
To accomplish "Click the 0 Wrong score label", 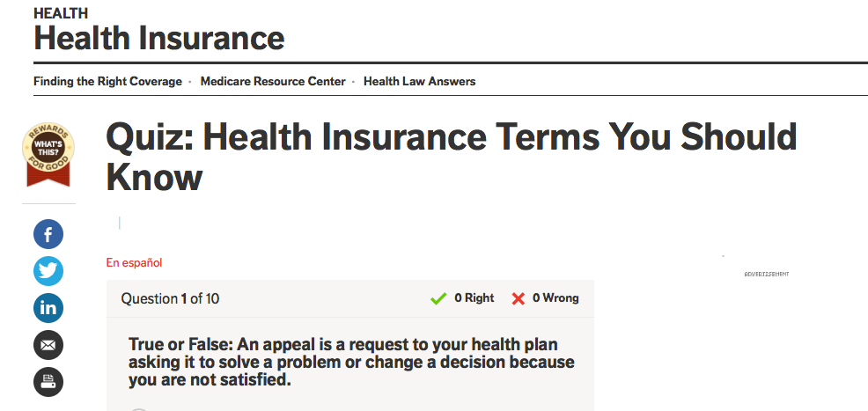I will [x=555, y=298].
